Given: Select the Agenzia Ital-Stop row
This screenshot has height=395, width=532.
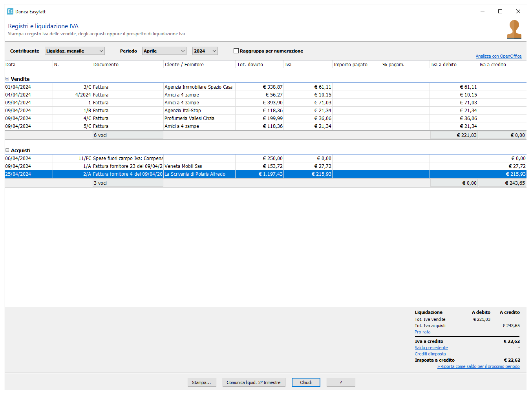Looking at the screenshot, I should coord(265,111).
